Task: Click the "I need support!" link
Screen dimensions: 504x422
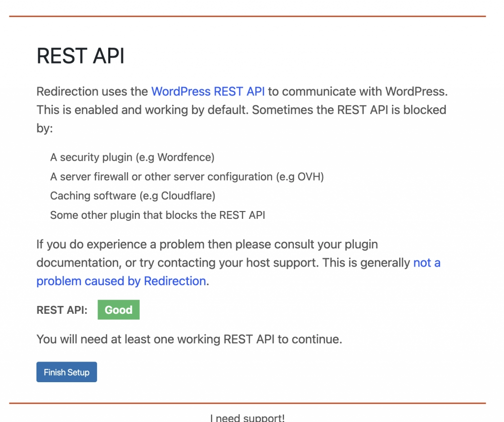Action: tap(248, 417)
